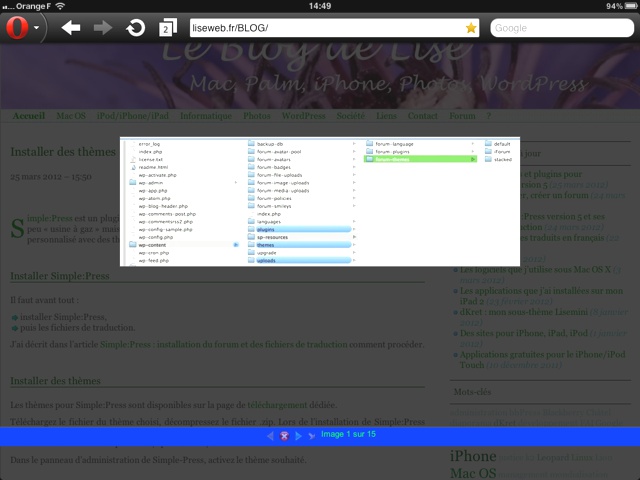Open the Forum menu item
This screenshot has width=640, height=480.
(461, 116)
